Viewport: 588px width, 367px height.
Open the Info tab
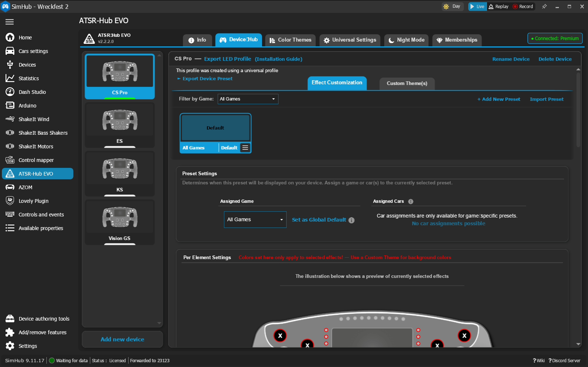pyautogui.click(x=197, y=40)
